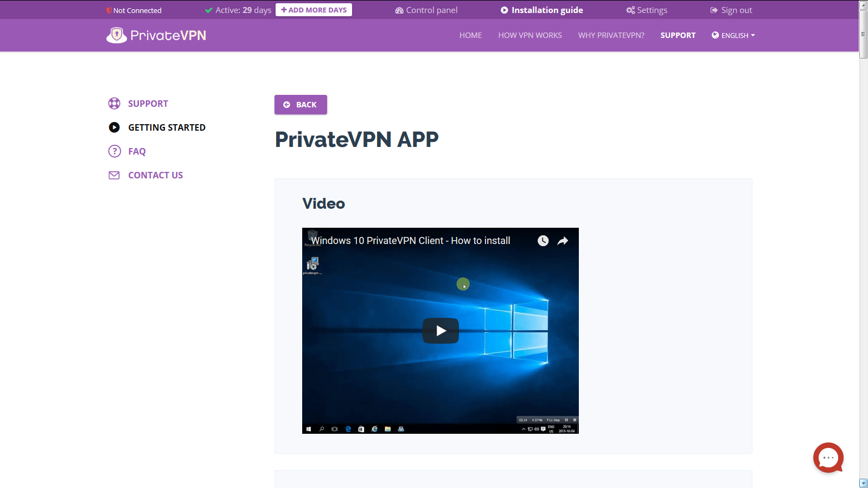
Task: Open the SUPPORT menu item
Action: point(678,35)
